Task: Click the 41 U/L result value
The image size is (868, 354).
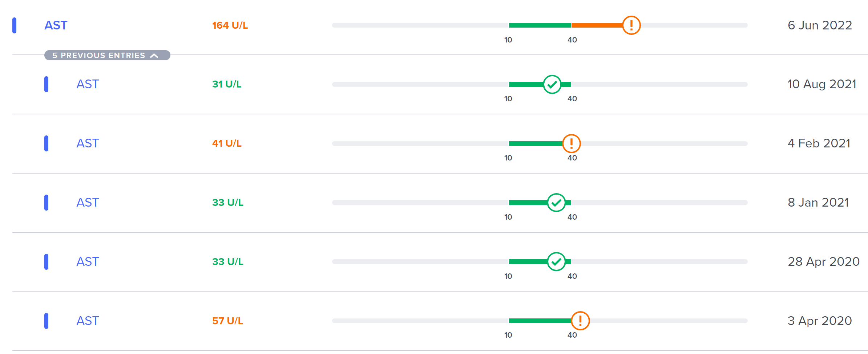Action: point(227,143)
